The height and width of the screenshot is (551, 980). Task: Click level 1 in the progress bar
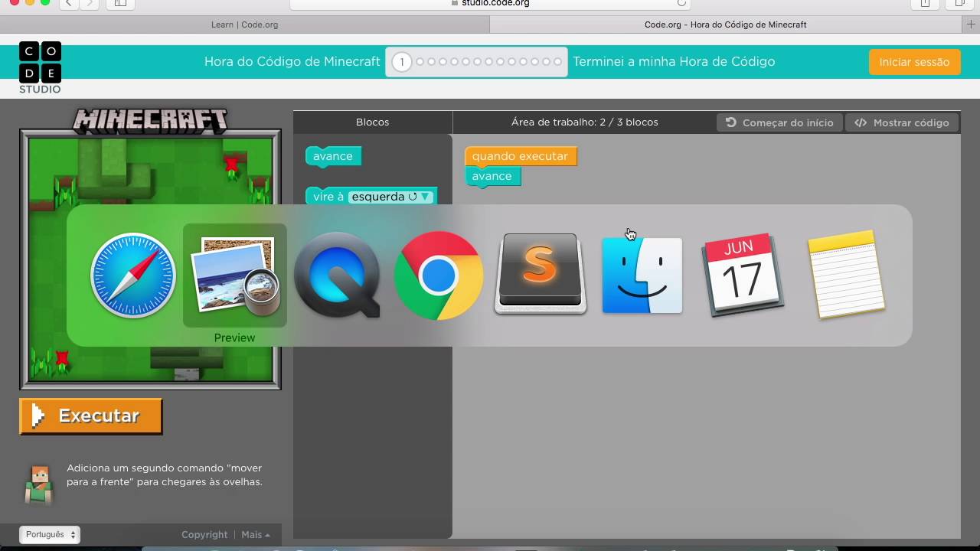click(x=402, y=62)
